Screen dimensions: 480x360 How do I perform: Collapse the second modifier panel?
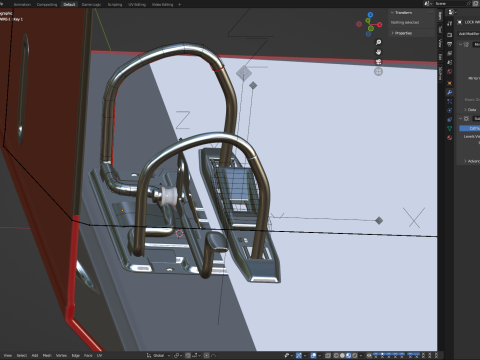[460, 119]
